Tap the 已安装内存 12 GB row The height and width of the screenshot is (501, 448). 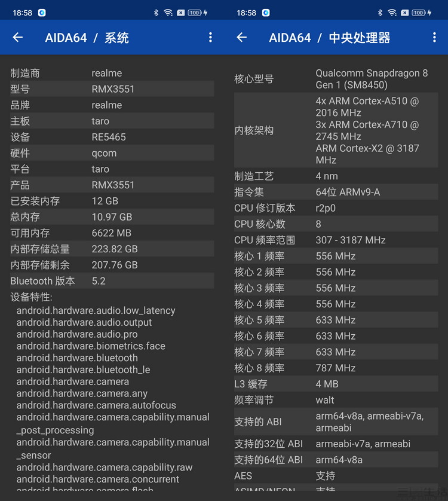point(112,201)
